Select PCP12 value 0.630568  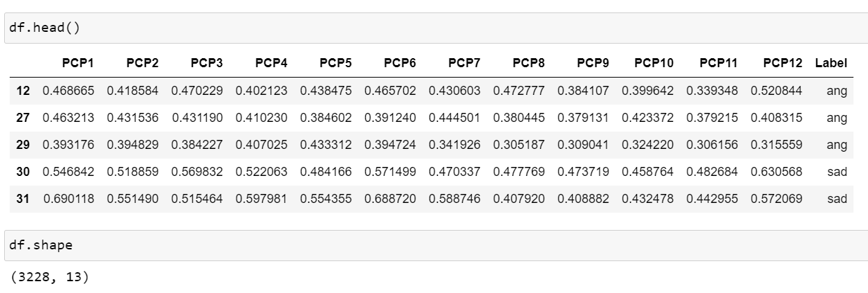(x=779, y=172)
